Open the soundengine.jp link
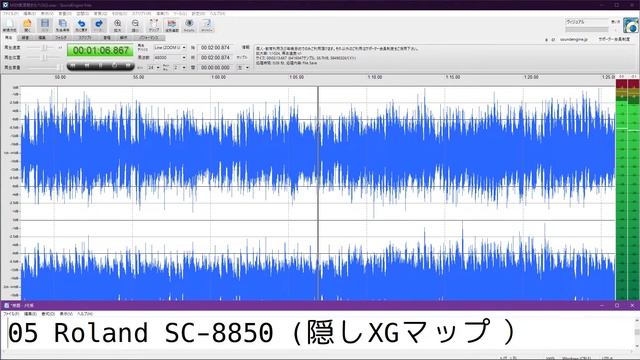The width and height of the screenshot is (640, 360). point(573,40)
